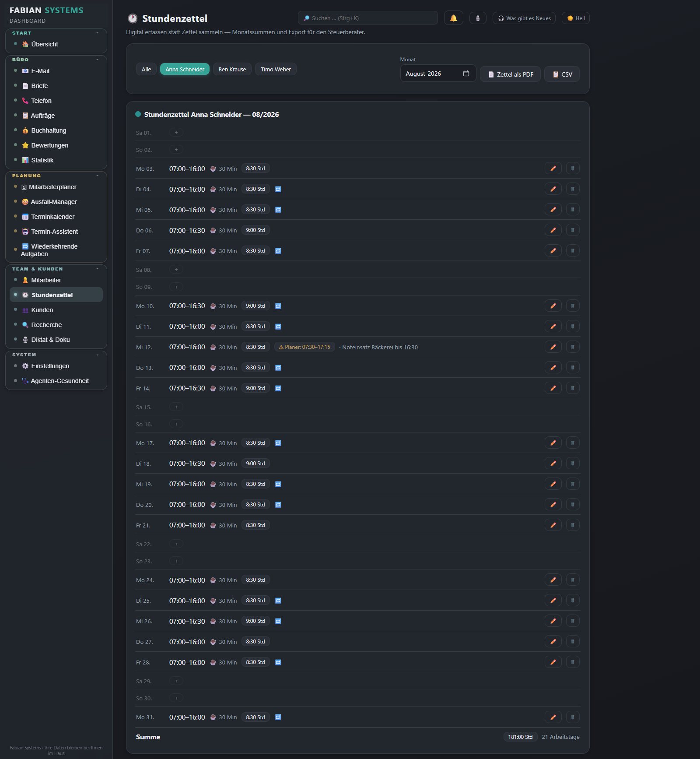
Task: Edit the Mo 03. time entry
Action: (553, 169)
